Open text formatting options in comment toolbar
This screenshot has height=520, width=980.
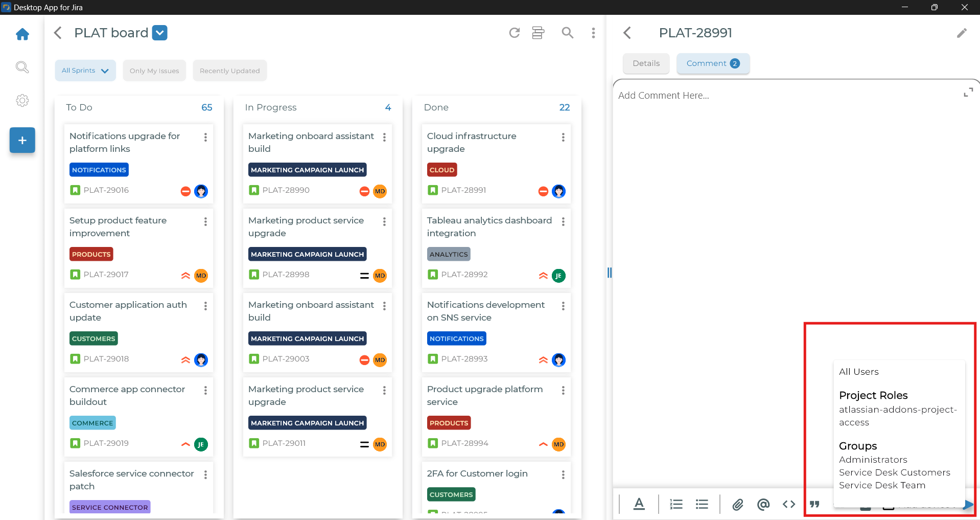coord(639,504)
